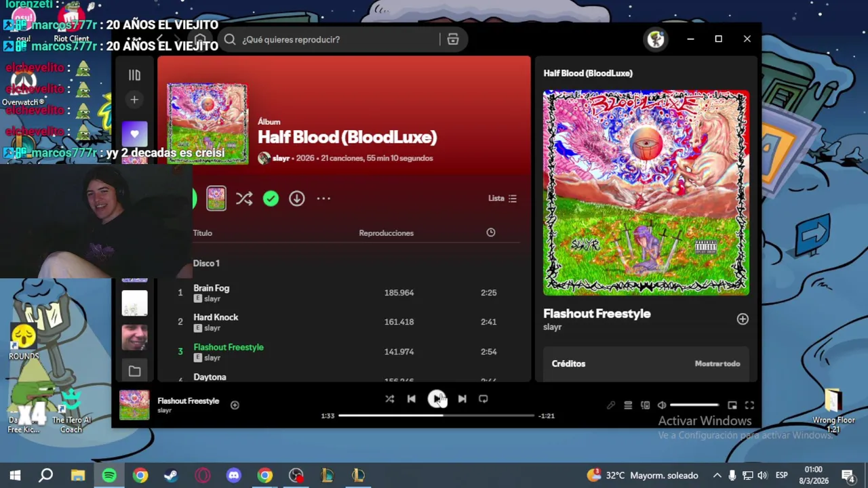The image size is (868, 488).
Task: Add to Liked Songs from the now-playing bar plus icon
Action: click(x=235, y=405)
